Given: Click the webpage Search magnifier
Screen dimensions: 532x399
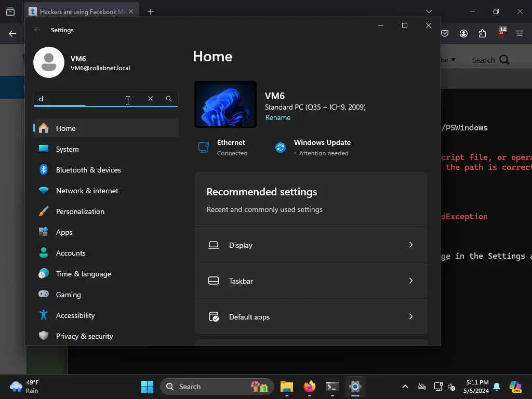Looking at the screenshot, I should [504, 60].
